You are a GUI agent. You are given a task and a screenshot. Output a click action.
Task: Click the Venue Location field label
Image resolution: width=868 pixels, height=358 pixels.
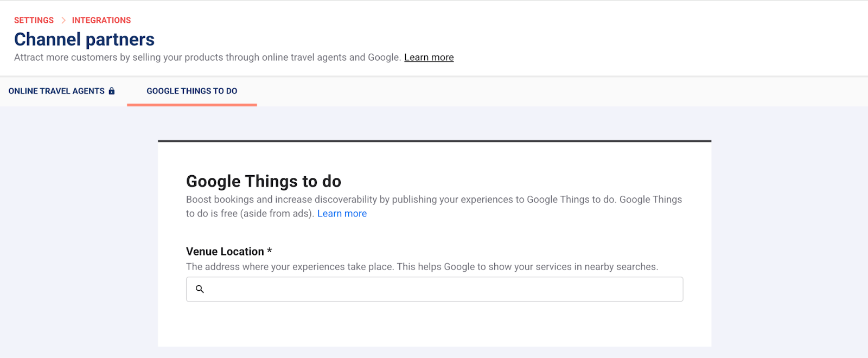coord(225,252)
